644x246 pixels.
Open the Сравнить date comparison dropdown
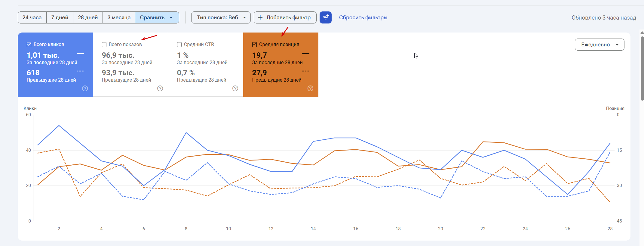coord(157,17)
